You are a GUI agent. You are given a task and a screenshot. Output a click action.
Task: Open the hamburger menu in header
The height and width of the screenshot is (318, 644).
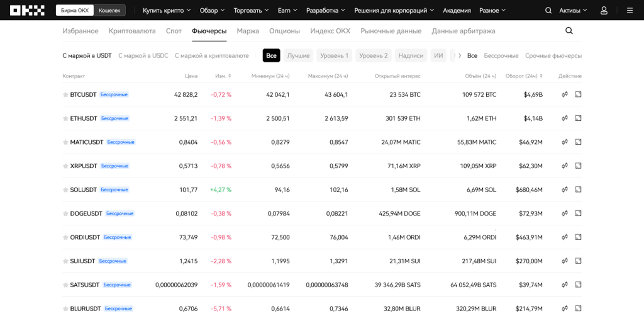630,11
